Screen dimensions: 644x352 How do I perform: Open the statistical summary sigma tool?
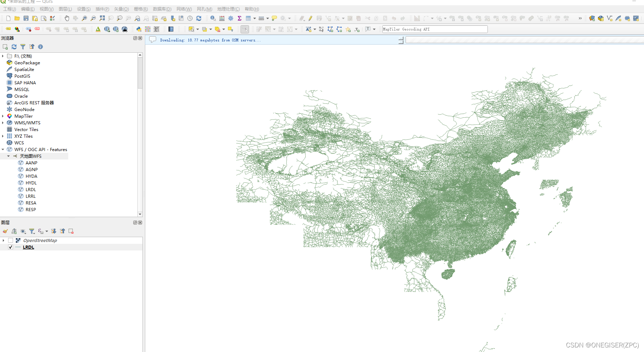[240, 18]
